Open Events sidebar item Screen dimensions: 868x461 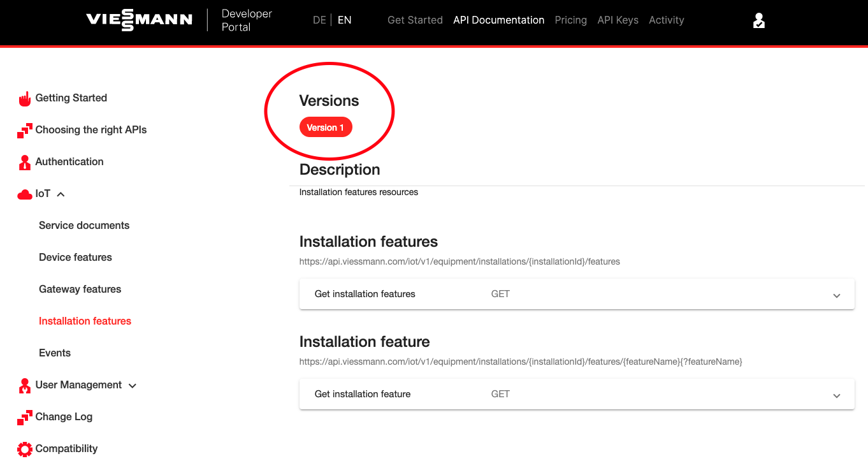[55, 353]
